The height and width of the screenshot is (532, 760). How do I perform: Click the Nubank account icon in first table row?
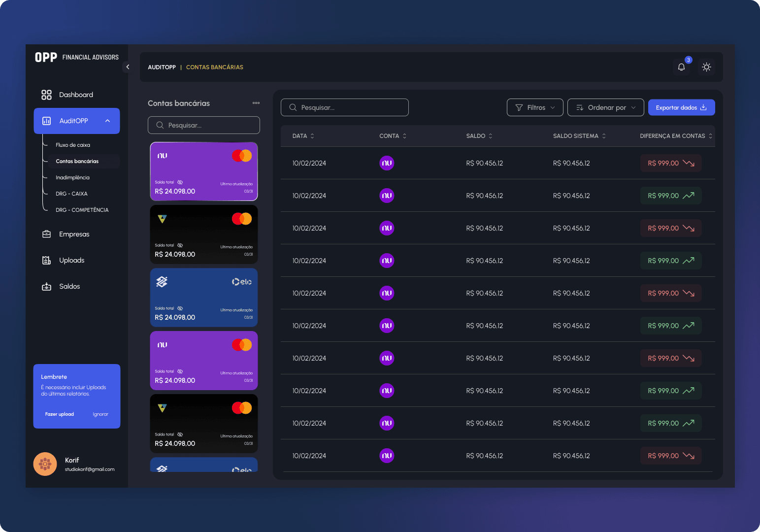pos(387,163)
